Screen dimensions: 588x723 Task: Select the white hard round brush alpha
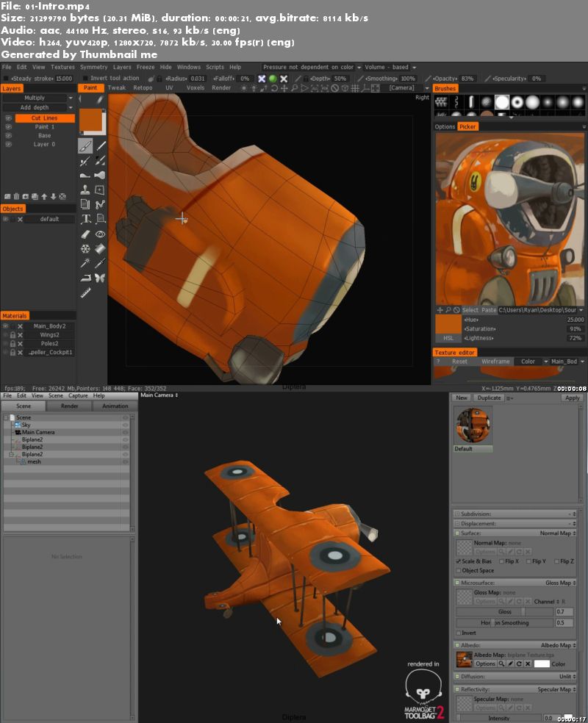pos(502,102)
